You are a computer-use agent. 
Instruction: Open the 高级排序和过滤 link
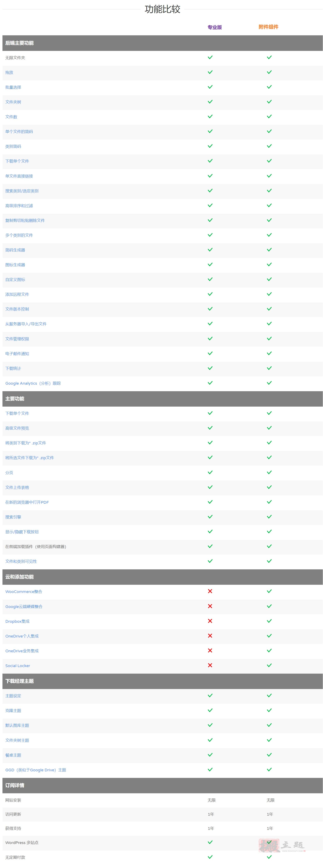pyautogui.click(x=19, y=206)
